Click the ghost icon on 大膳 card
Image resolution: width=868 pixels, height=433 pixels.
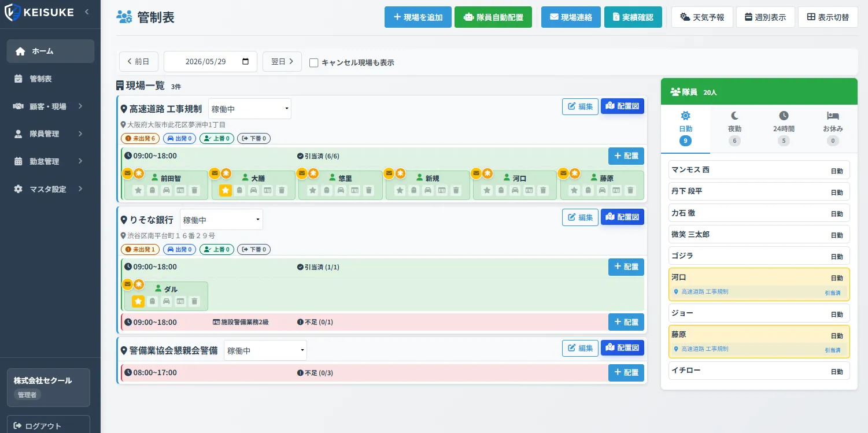tap(239, 190)
